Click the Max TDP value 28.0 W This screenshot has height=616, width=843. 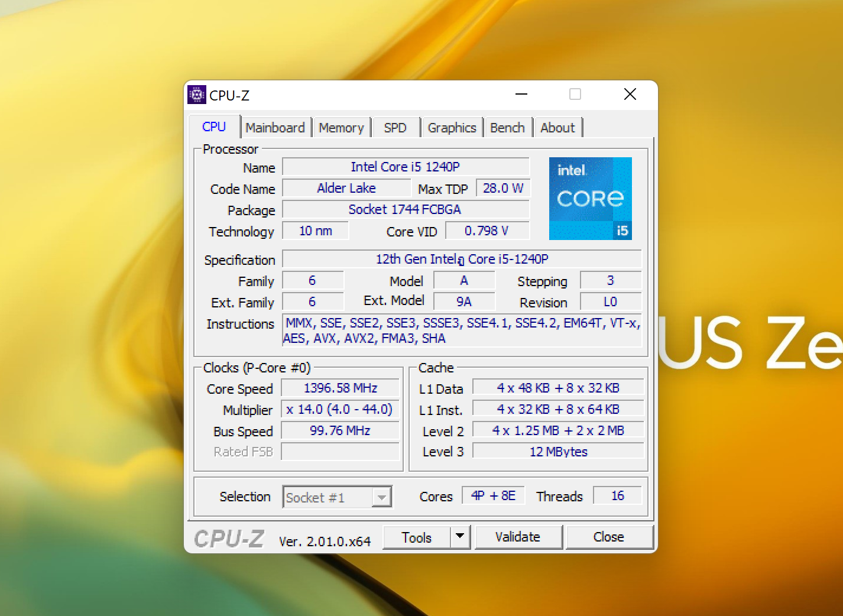503,189
